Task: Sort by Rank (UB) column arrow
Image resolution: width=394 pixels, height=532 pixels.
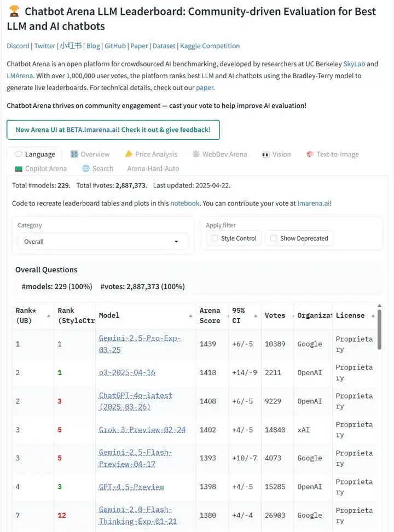Action: coord(49,315)
